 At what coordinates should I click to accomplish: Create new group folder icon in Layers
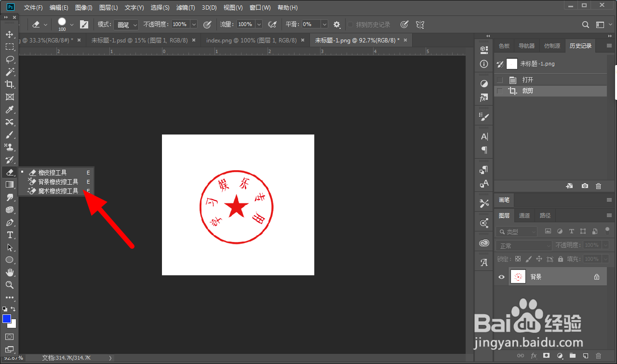pyautogui.click(x=572, y=356)
